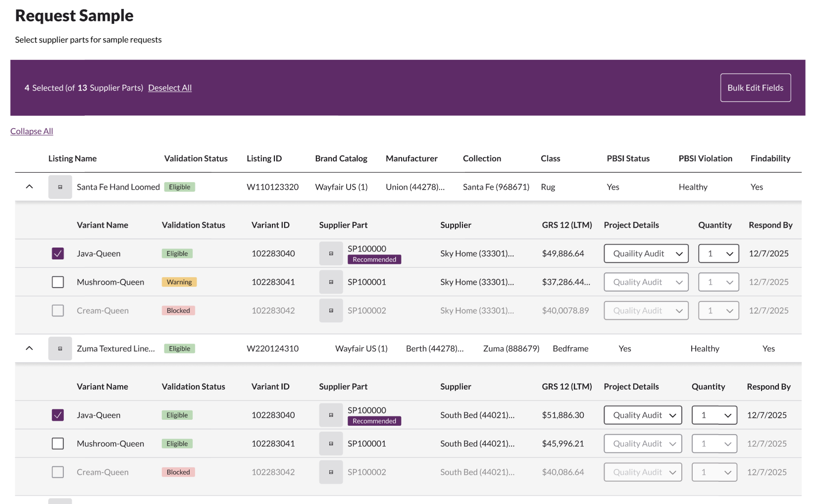Click the Recommended badge under Sky Home SP100000

(x=374, y=259)
